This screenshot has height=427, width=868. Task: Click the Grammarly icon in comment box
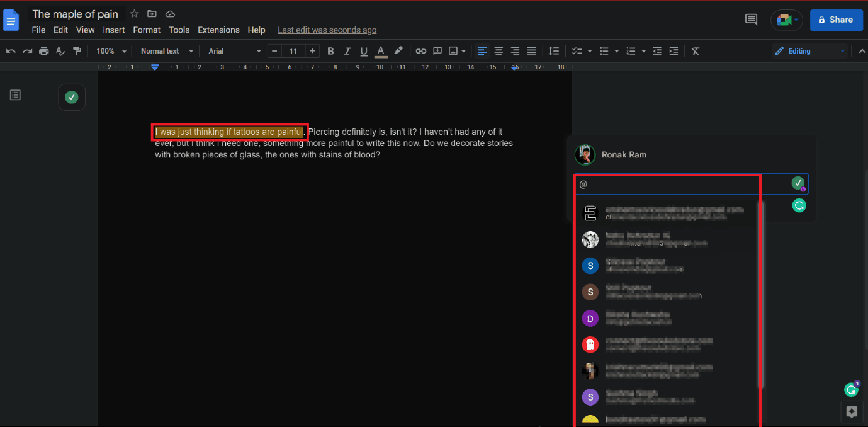(799, 205)
